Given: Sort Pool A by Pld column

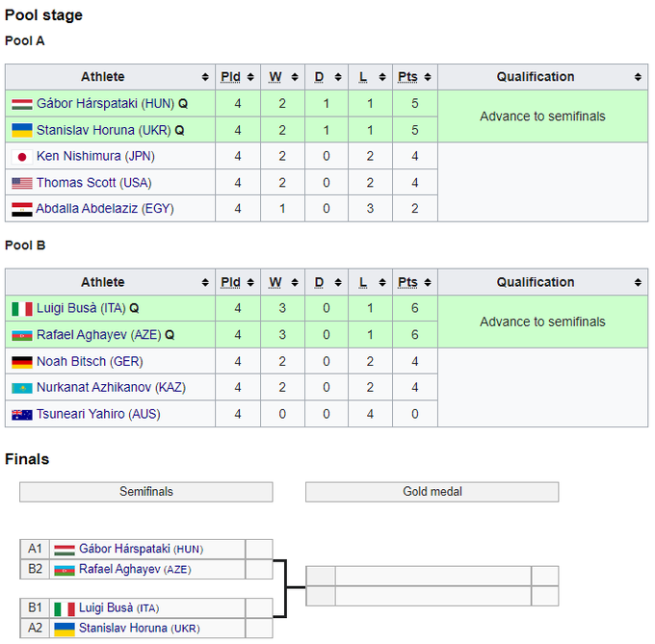Looking at the screenshot, I should 249,77.
